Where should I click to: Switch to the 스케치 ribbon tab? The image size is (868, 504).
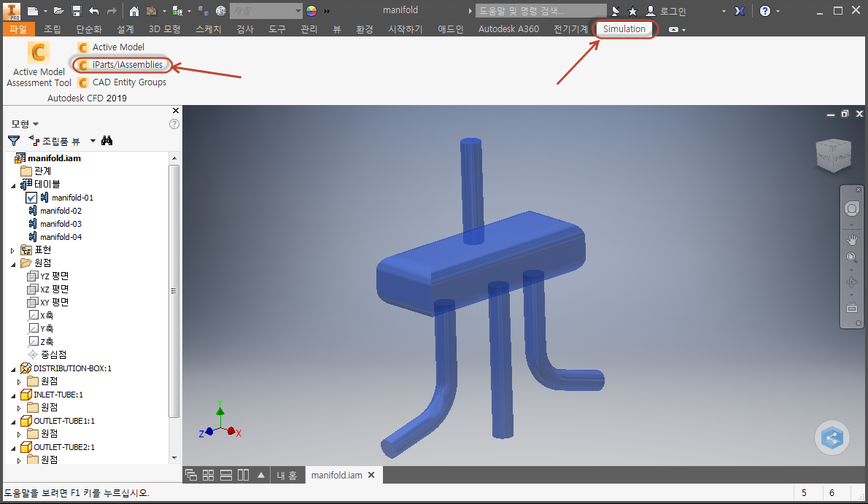point(208,28)
